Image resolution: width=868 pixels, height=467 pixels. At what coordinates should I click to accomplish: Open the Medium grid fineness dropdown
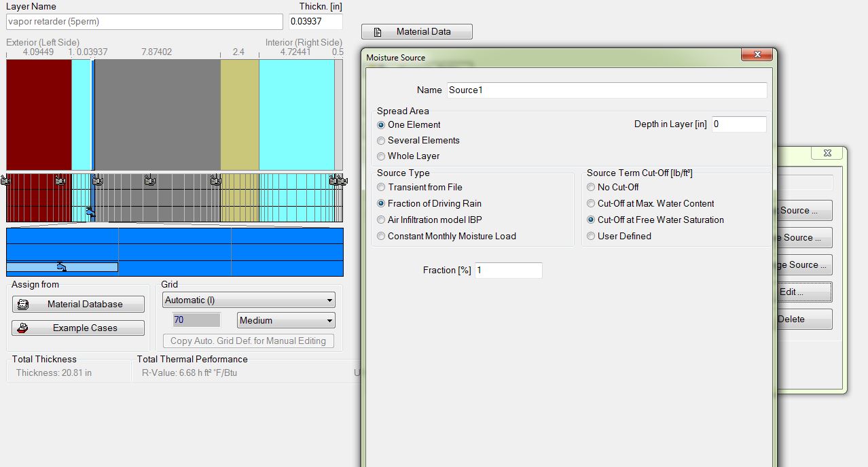click(286, 320)
